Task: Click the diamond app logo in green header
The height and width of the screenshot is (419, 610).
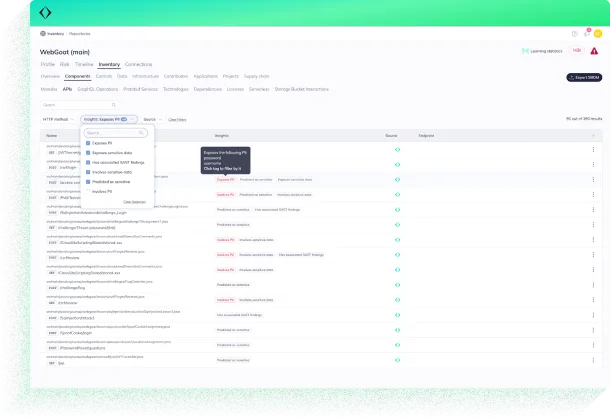Action: pos(45,13)
